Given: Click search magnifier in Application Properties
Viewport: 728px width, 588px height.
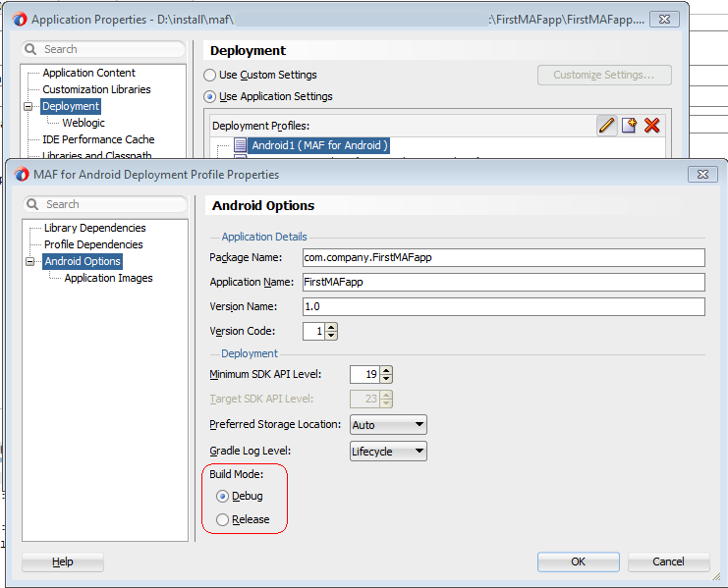Looking at the screenshot, I should (30, 49).
